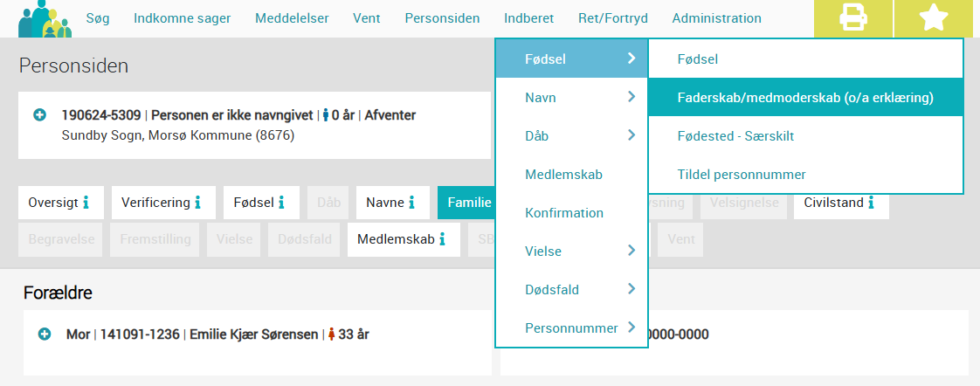Click info icon on Civilstand tab
The image size is (980, 386).
tap(871, 203)
